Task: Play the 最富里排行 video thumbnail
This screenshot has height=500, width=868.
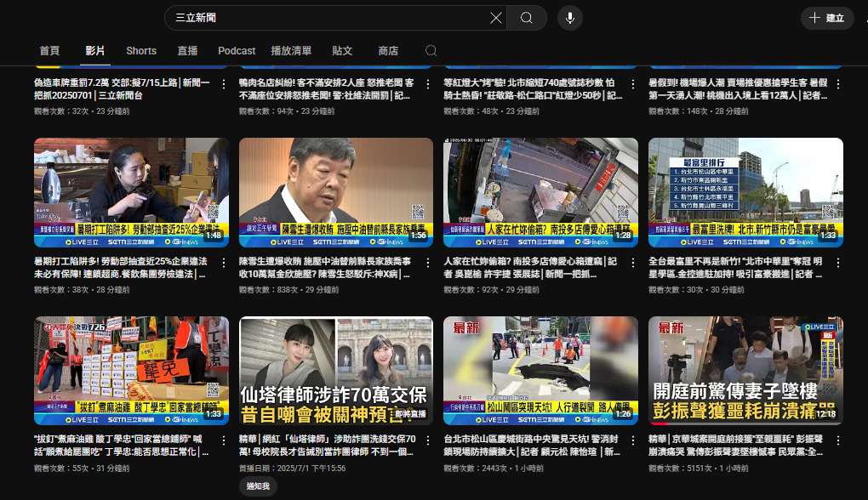Action: [x=745, y=192]
